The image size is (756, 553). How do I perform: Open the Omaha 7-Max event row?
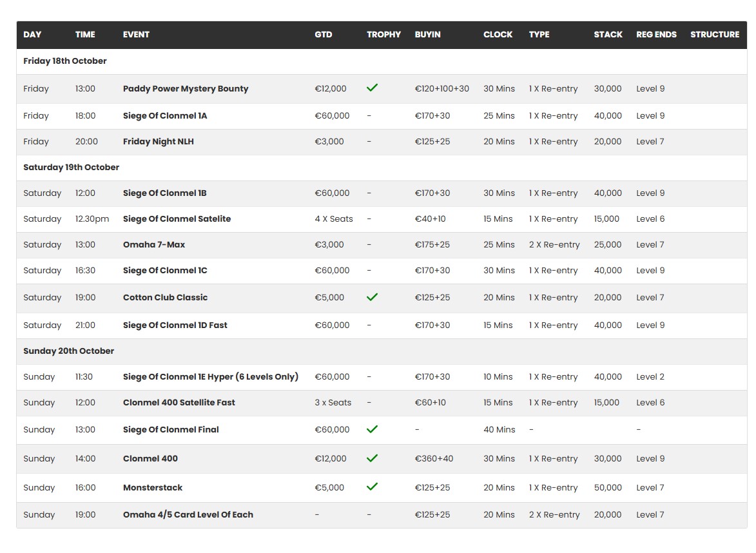[154, 245]
